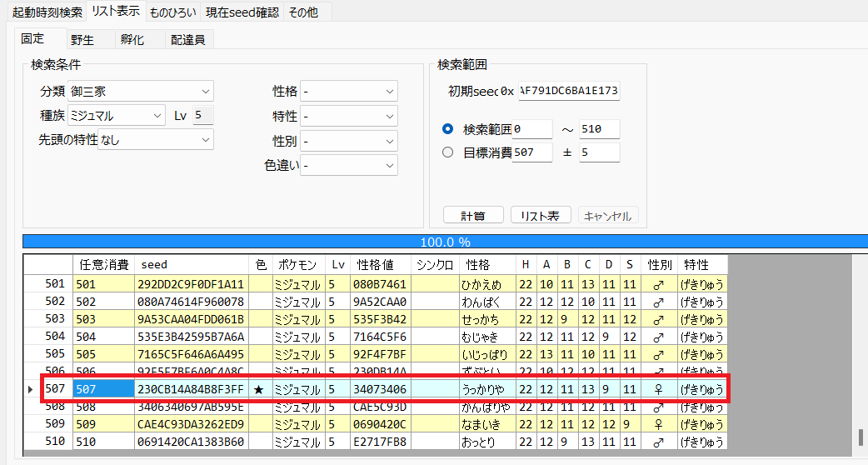868x465 pixels.
Task: Open the ものひろい tab
Action: click(x=172, y=12)
